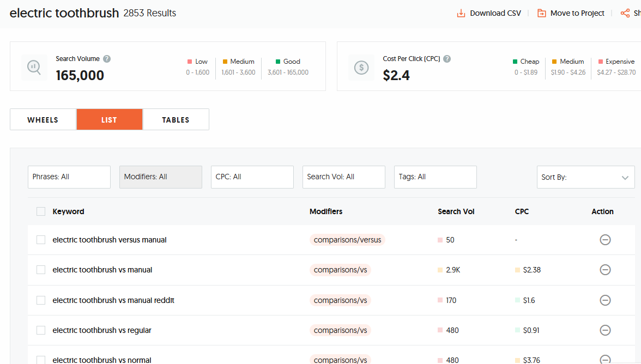Switch to the Tables tab
The image size is (641, 364).
(x=176, y=120)
